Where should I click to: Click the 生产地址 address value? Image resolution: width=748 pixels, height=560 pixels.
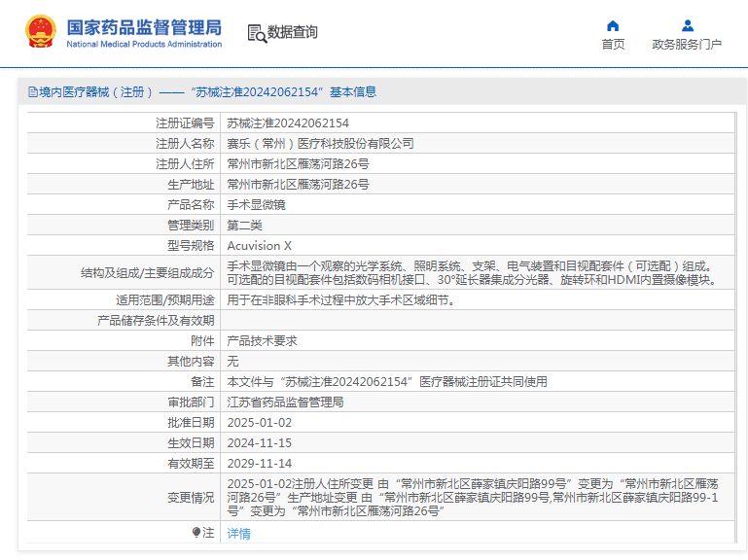coord(299,184)
